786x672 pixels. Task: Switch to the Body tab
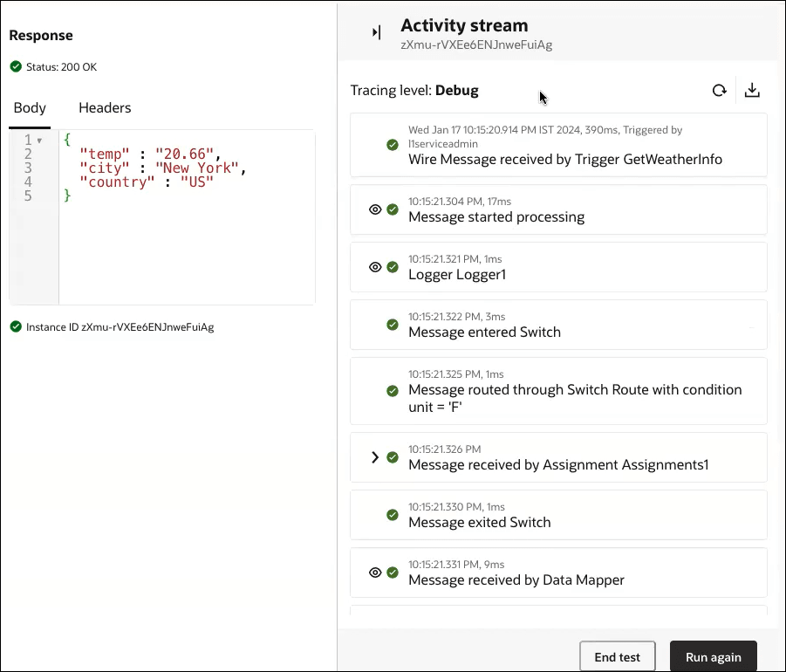tap(30, 108)
